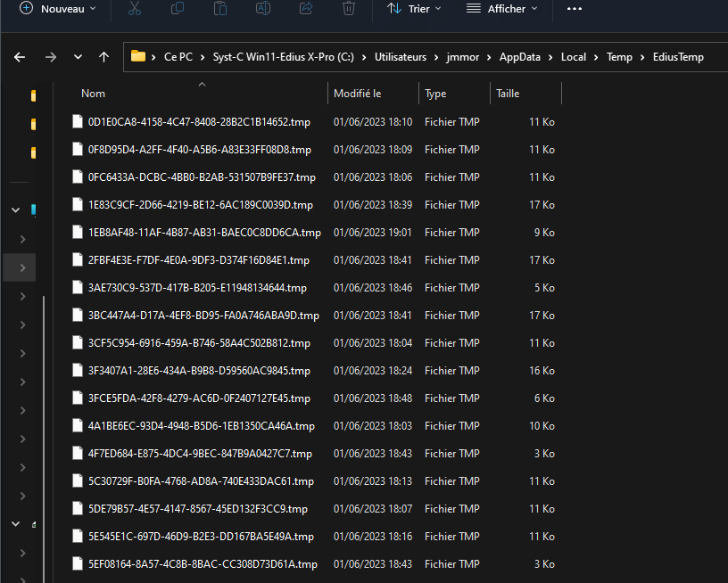Select file 3AE730C9-537D-417B-B205-E11948134644.tmp

coord(198,288)
